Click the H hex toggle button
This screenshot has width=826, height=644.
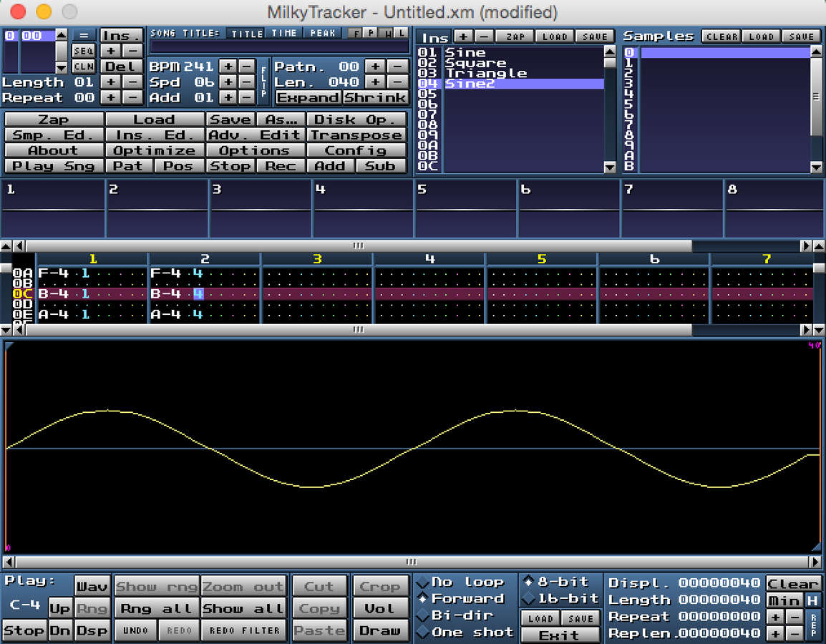pos(812,600)
